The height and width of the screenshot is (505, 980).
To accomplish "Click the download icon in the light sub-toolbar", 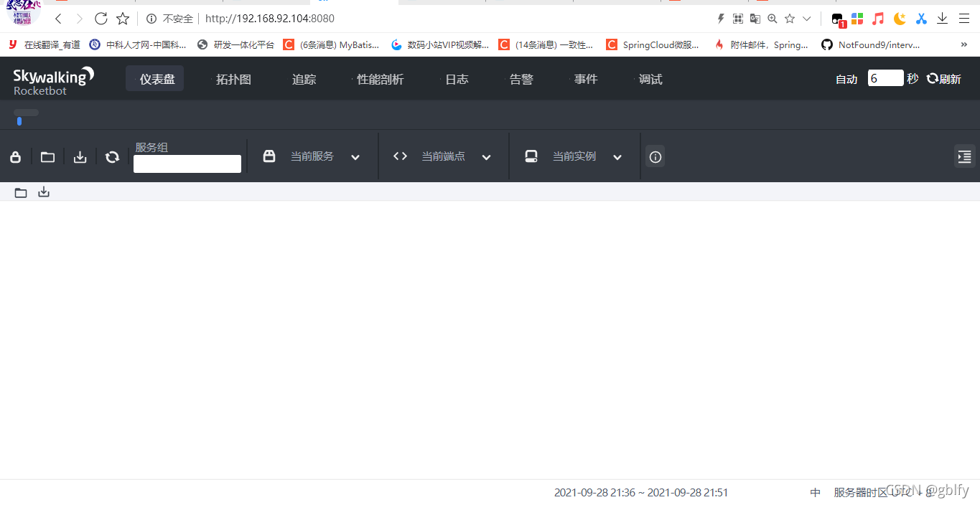I will click(x=44, y=192).
